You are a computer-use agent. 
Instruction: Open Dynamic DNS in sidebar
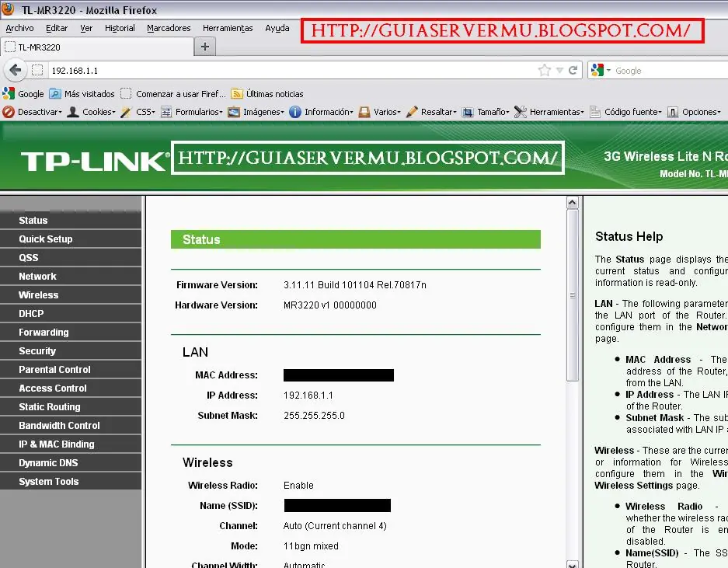71,462
